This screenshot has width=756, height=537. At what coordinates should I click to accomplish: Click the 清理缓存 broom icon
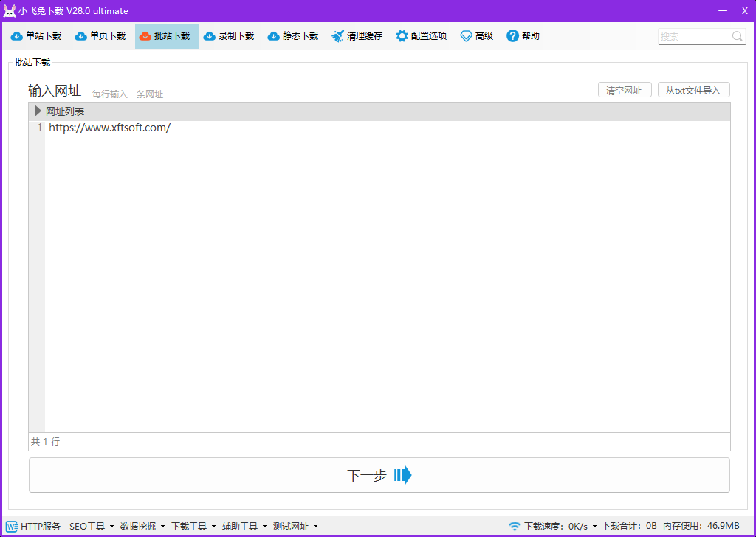(x=338, y=36)
